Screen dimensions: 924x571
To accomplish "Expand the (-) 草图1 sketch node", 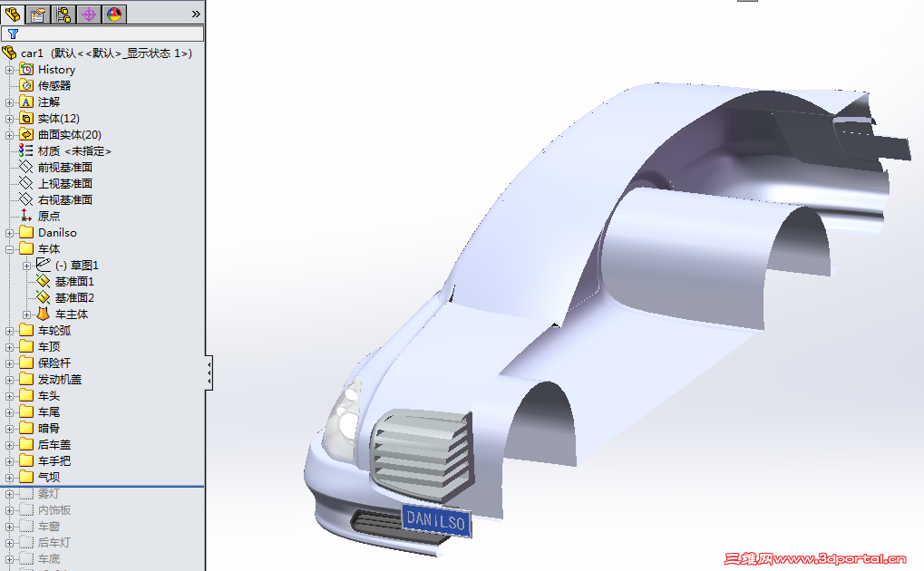I will coord(26,266).
